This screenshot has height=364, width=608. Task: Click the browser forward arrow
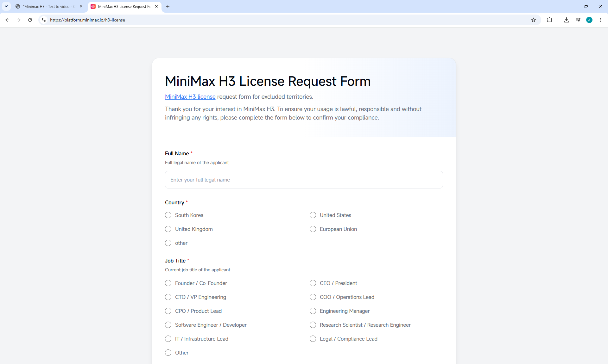[19, 20]
